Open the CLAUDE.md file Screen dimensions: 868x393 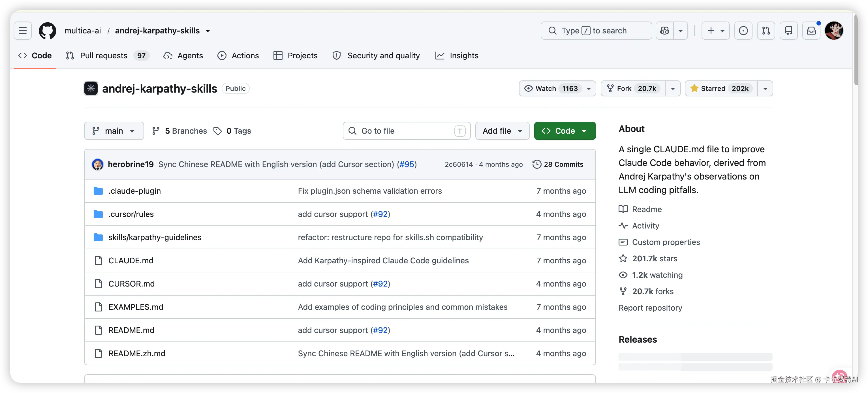click(x=131, y=260)
